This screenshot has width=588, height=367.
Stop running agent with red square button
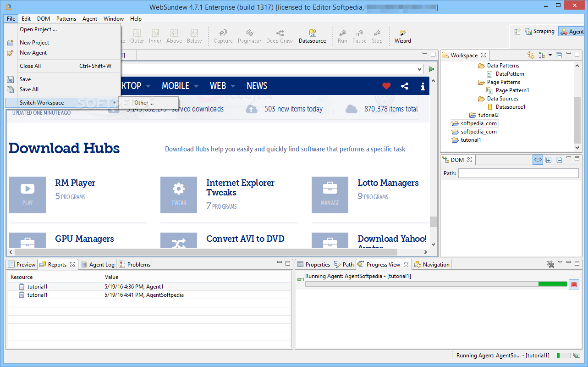coord(574,284)
